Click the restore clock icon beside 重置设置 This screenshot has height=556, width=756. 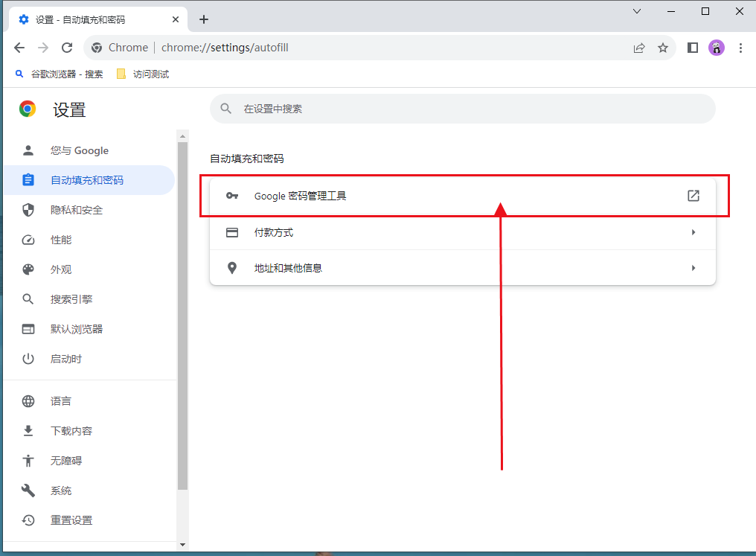click(x=28, y=520)
